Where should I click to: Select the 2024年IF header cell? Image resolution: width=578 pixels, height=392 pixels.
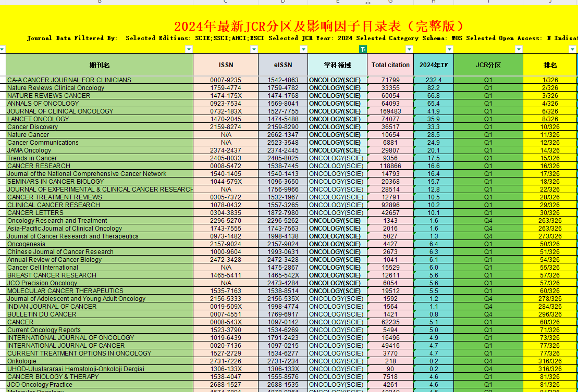point(434,65)
